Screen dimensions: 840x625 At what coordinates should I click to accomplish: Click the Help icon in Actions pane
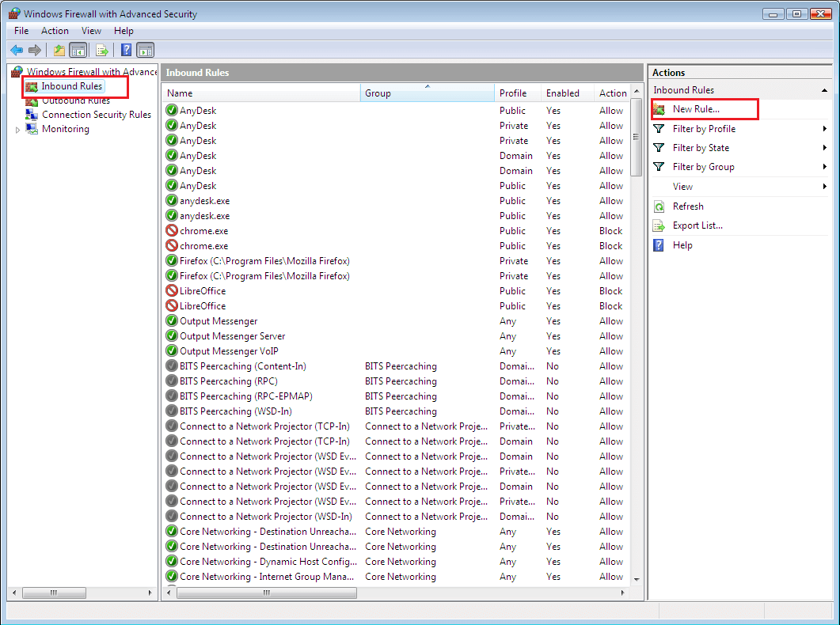click(659, 245)
